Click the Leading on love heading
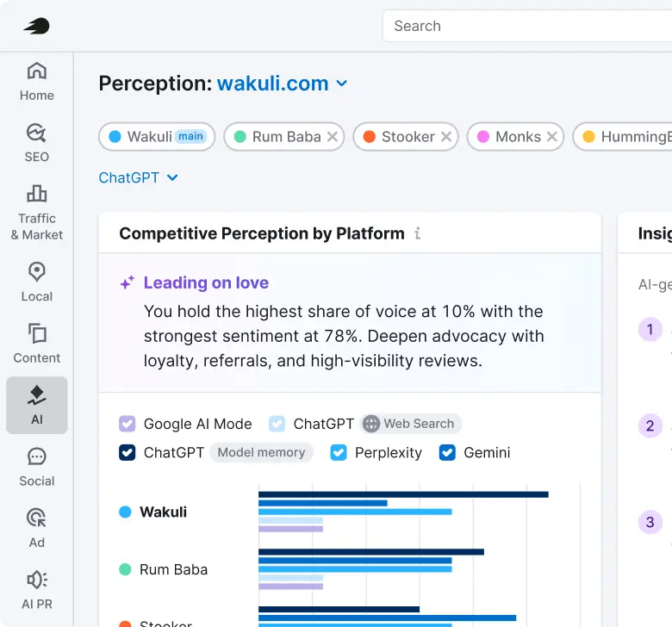This screenshot has width=672, height=627. (x=206, y=282)
